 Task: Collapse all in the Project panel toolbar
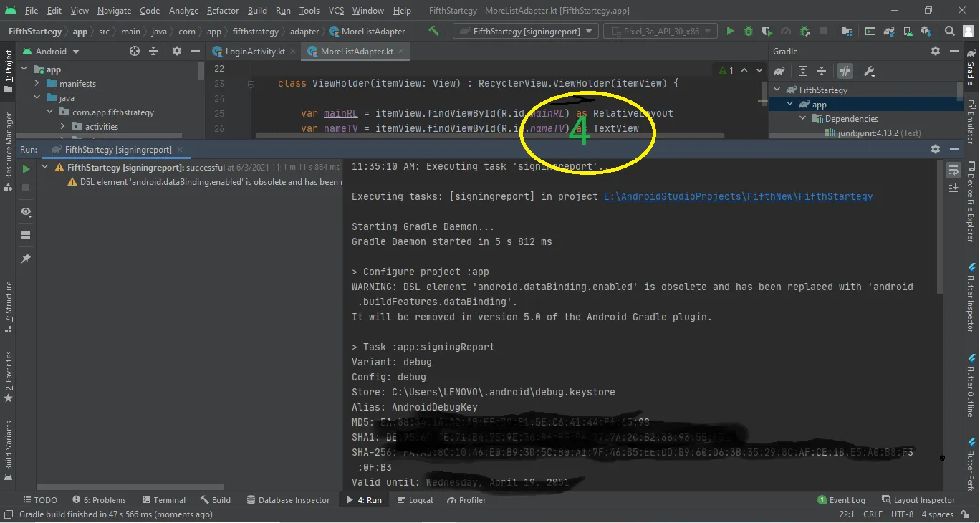[x=153, y=51]
